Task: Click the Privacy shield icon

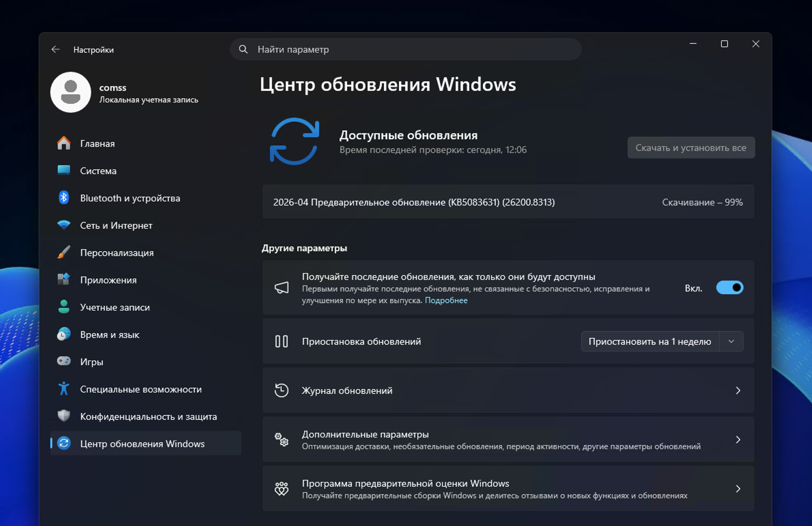Action: point(64,416)
